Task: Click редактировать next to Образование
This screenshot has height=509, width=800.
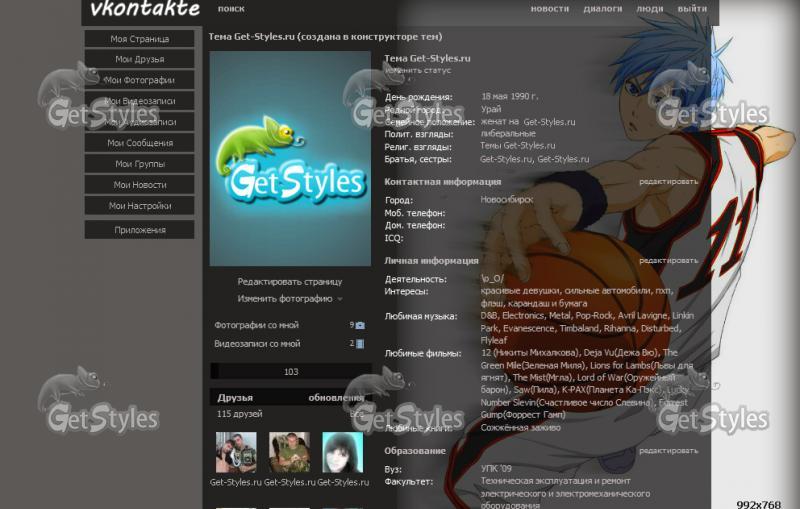Action: click(x=668, y=451)
